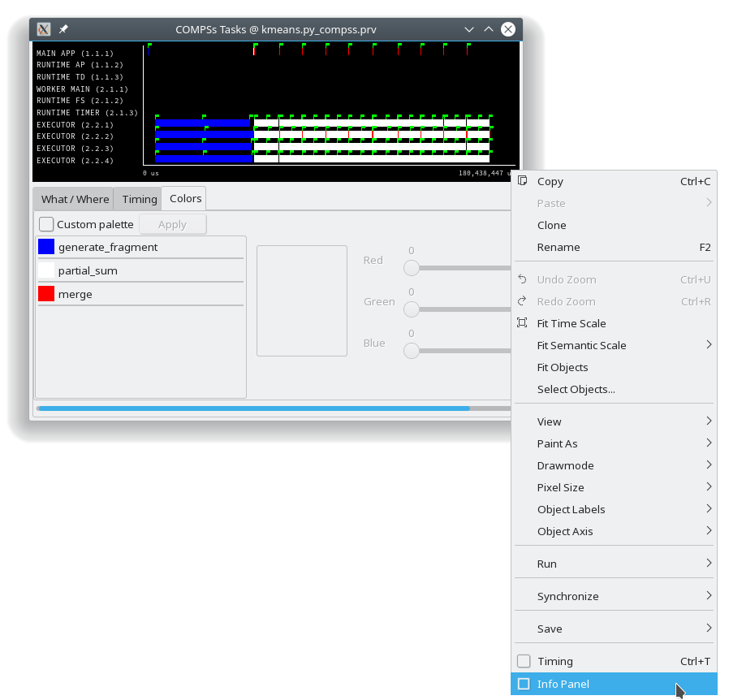Screen dimensions: 729x700
Task: Click the EXECUTOR (2.2.4) row label
Action: [75, 161]
